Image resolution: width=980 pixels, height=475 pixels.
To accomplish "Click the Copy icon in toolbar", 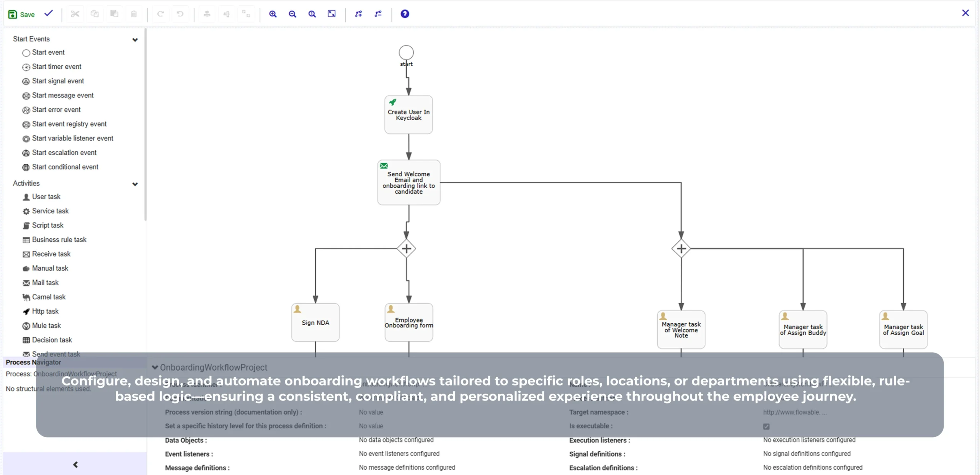I will tap(95, 14).
